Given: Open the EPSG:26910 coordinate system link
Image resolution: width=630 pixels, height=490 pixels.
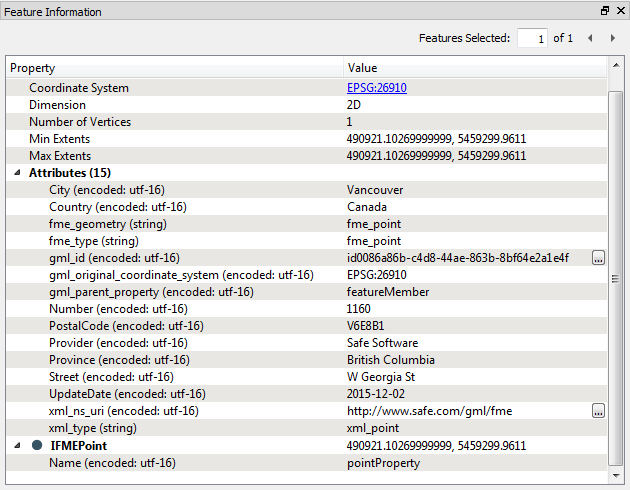Looking at the screenshot, I should pyautogui.click(x=376, y=88).
